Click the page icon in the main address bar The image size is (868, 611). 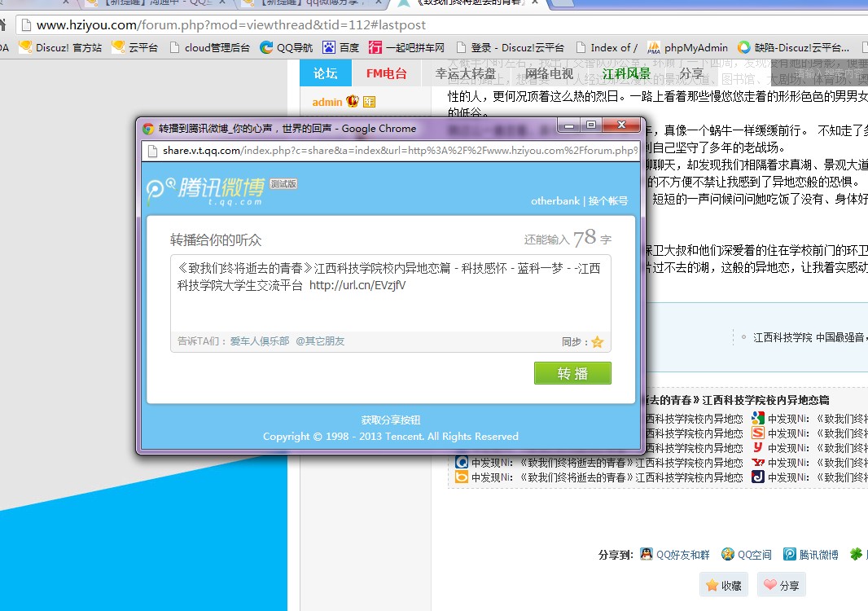tap(26, 24)
